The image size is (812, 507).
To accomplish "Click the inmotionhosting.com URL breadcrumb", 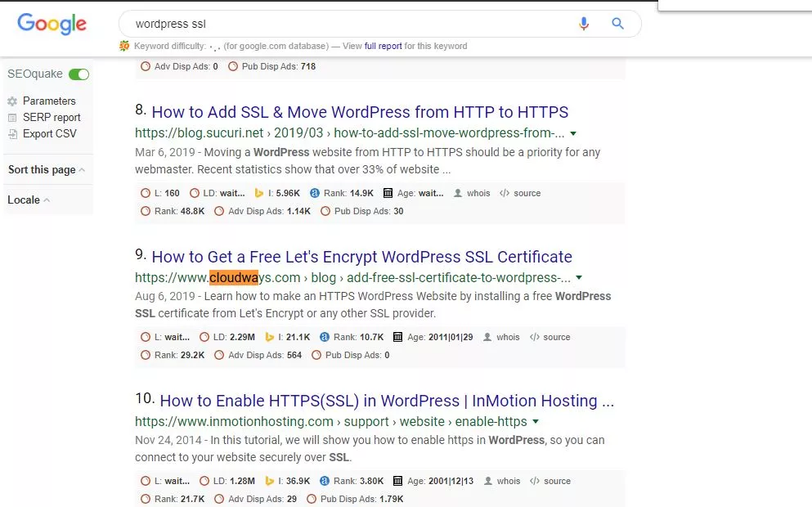I will point(331,422).
